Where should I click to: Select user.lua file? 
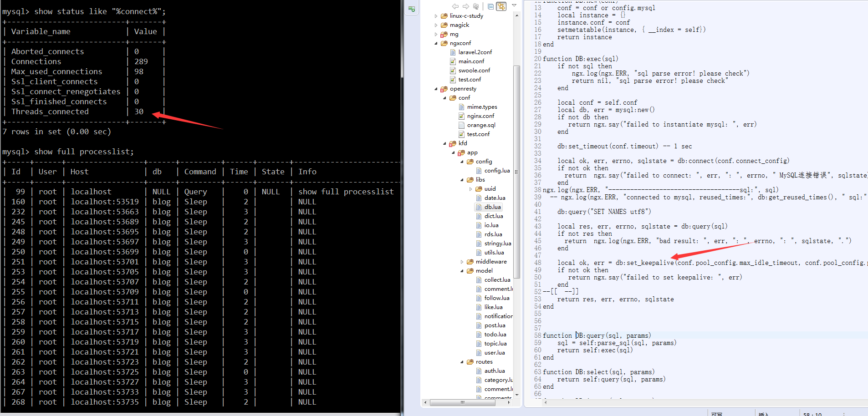click(495, 353)
